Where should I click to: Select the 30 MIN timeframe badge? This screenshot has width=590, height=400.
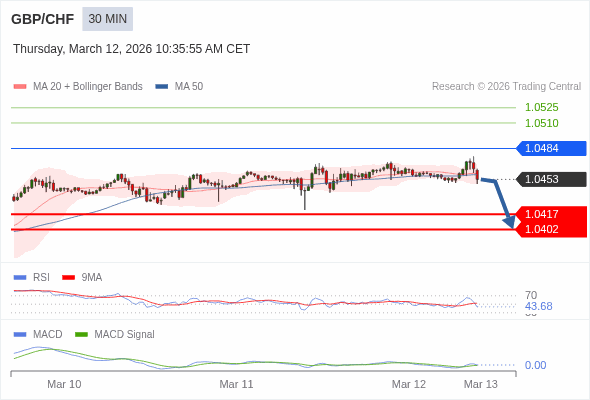(x=108, y=19)
